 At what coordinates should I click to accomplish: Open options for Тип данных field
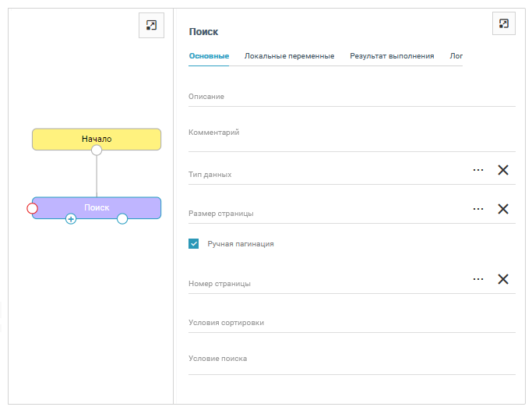478,170
